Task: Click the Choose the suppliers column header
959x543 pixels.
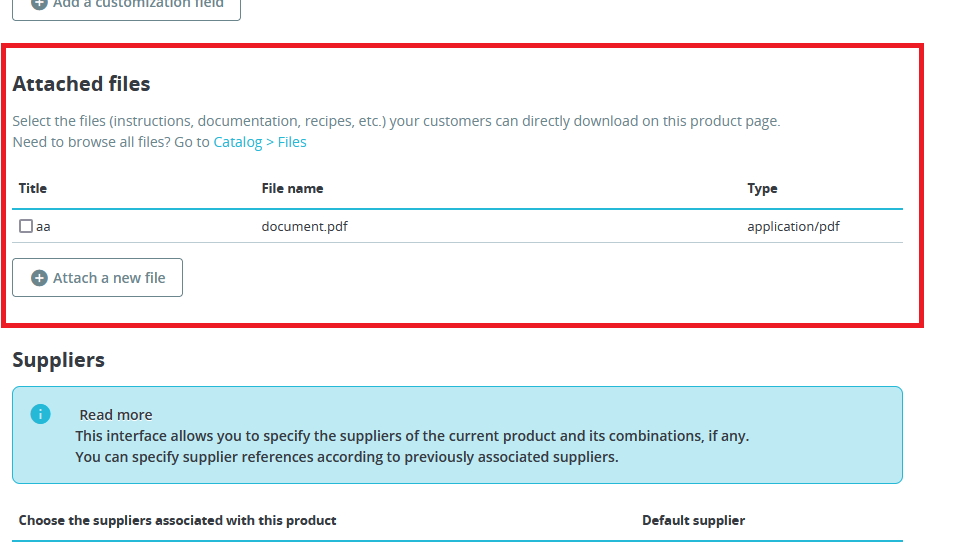Action: click(x=177, y=520)
